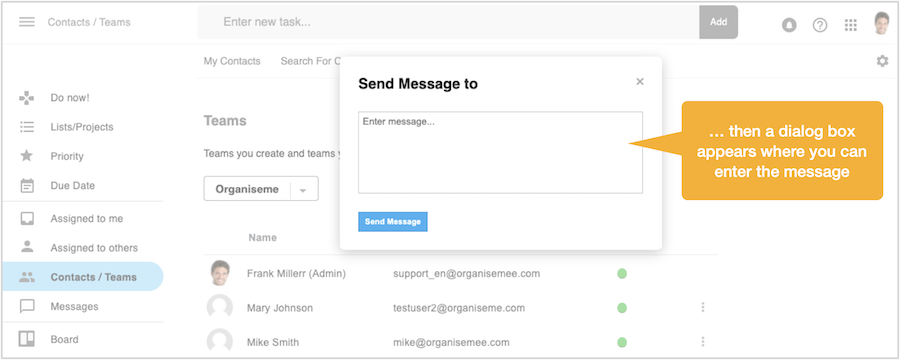Click the Send Message button
This screenshot has height=360, width=900.
[393, 222]
